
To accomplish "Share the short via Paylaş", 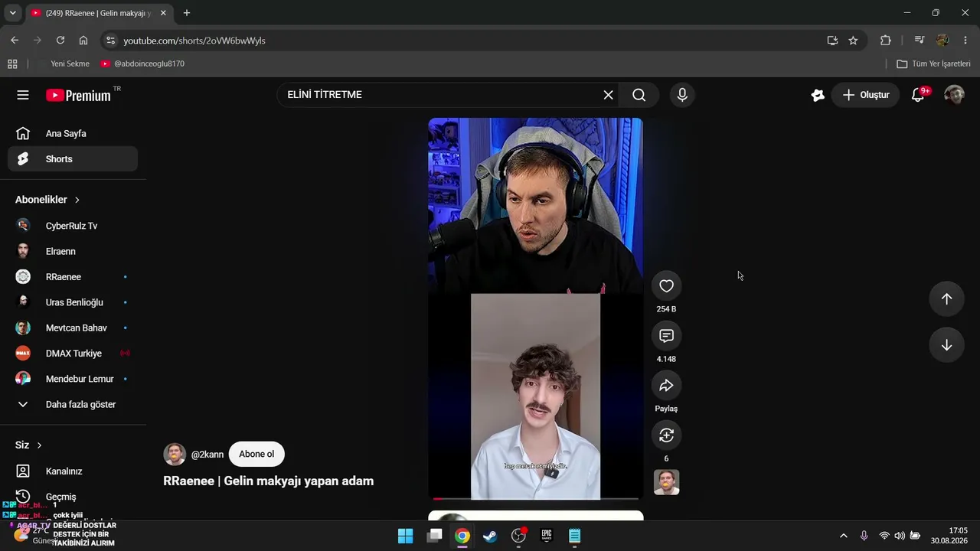I will click(x=666, y=386).
